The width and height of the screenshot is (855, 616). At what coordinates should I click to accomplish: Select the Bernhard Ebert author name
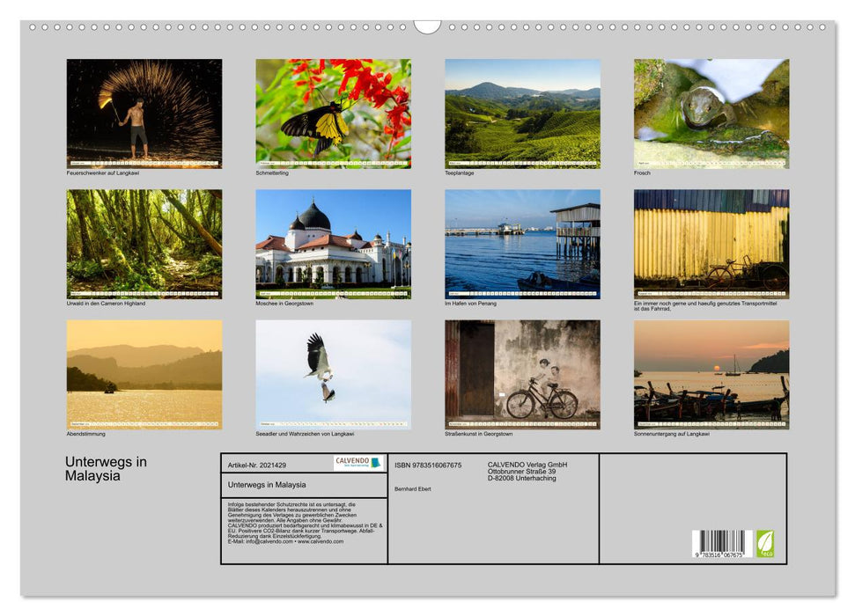coord(414,489)
